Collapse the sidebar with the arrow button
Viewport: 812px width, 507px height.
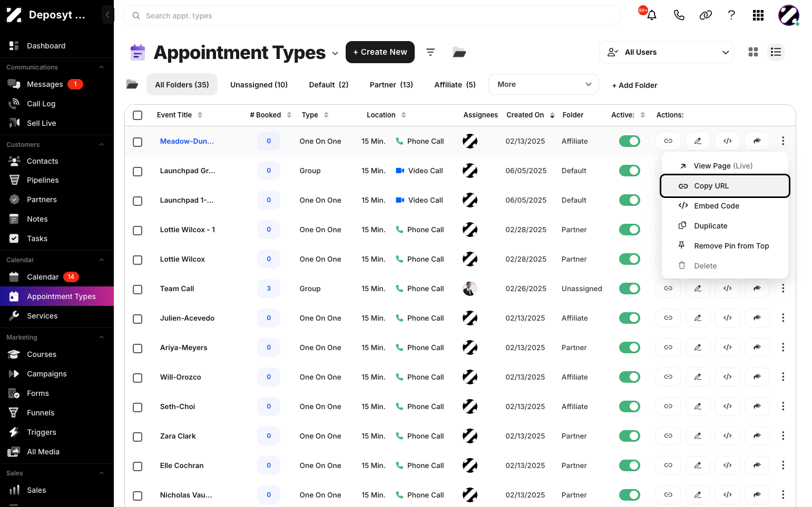pyautogui.click(x=107, y=15)
